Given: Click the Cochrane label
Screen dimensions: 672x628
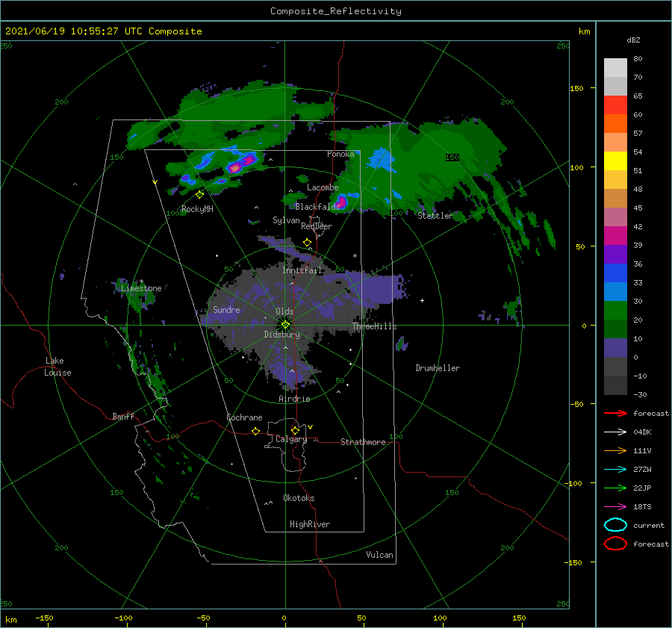Looking at the screenshot, I should (244, 417).
